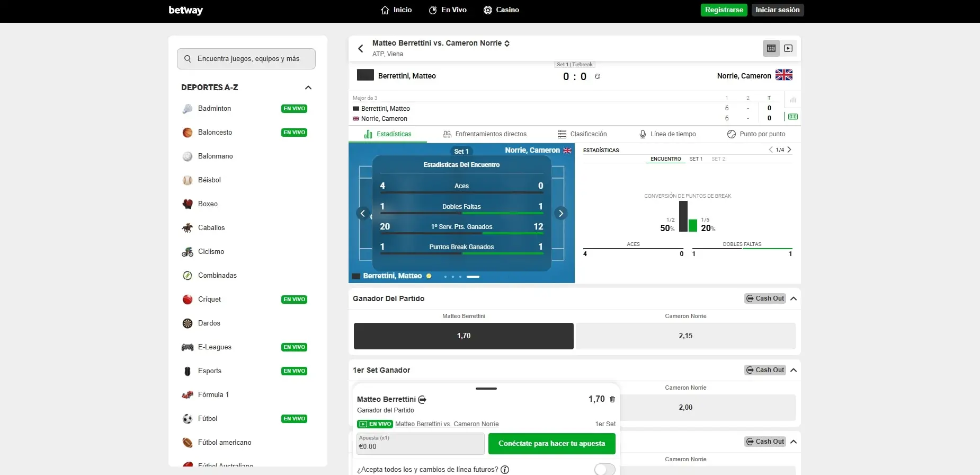Open the Inicio home page

pyautogui.click(x=396, y=10)
